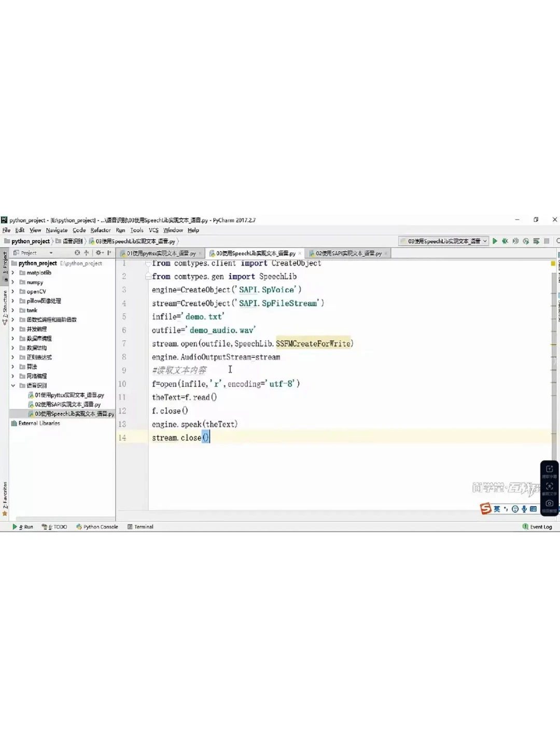Viewport: 560px width, 747px height.
Task: Run with coverage icon on the toolbar
Action: pyautogui.click(x=515, y=241)
